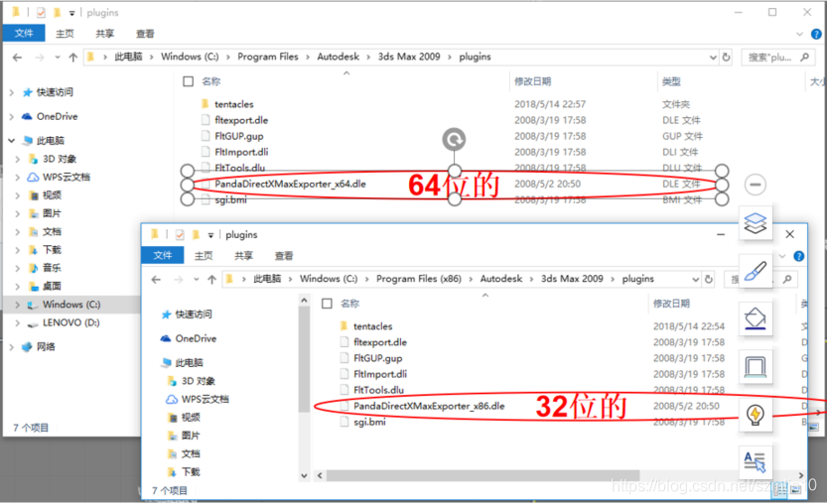The image size is (827, 504).
Task: Expand the Windows (C:) drive node
Action: tap(18, 305)
